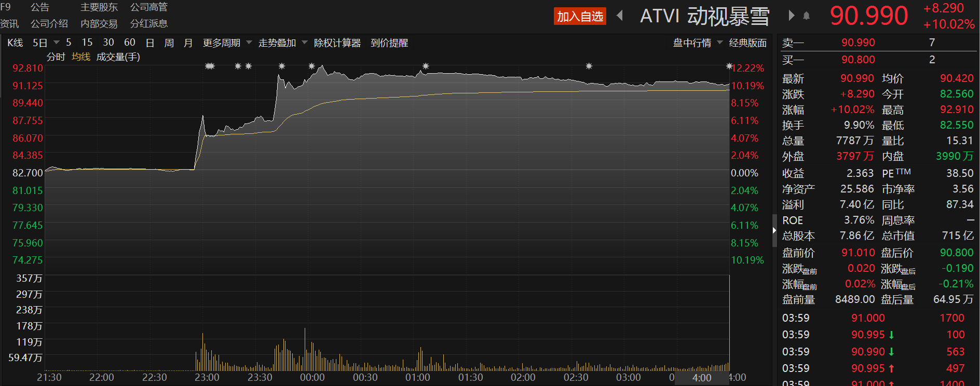
Task: Click the 盘后量 value 64.95 万
Action: click(x=953, y=299)
